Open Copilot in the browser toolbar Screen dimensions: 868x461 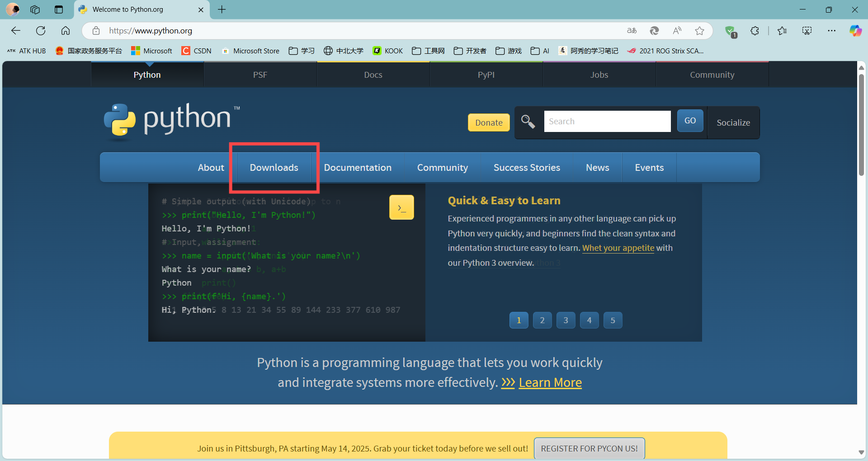(x=855, y=31)
